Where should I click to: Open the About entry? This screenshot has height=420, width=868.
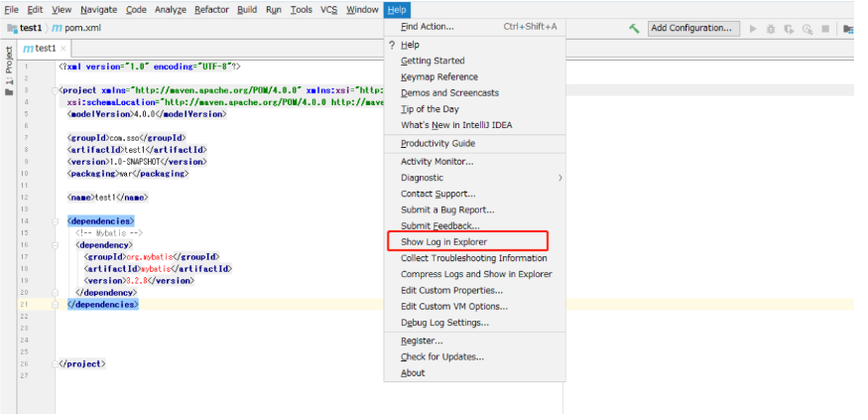click(475, 373)
